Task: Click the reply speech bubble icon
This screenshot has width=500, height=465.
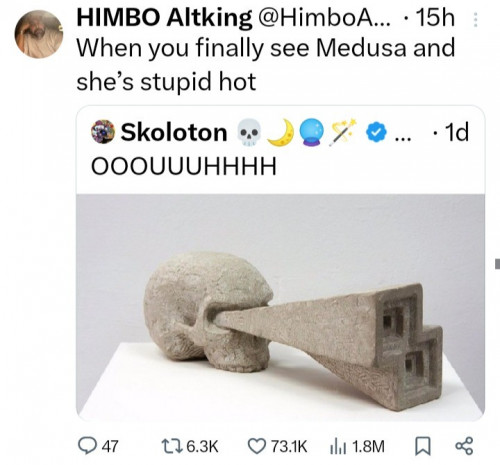Action: [x=87, y=446]
